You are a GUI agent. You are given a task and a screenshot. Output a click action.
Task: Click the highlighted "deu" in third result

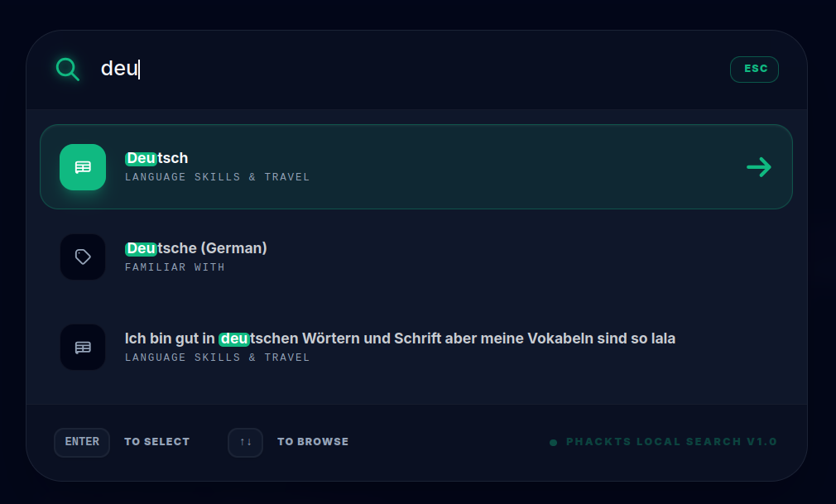(x=234, y=338)
